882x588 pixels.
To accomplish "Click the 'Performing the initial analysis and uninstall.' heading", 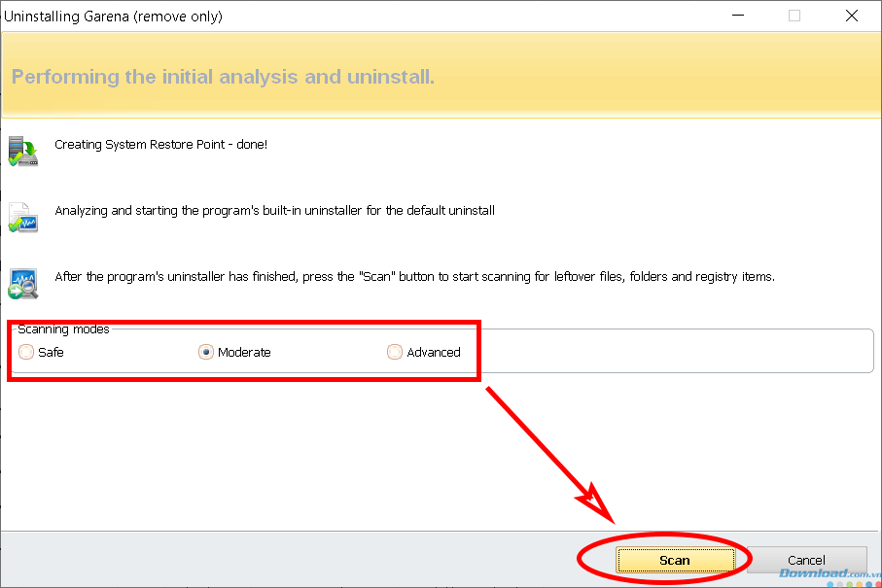I will [x=223, y=77].
